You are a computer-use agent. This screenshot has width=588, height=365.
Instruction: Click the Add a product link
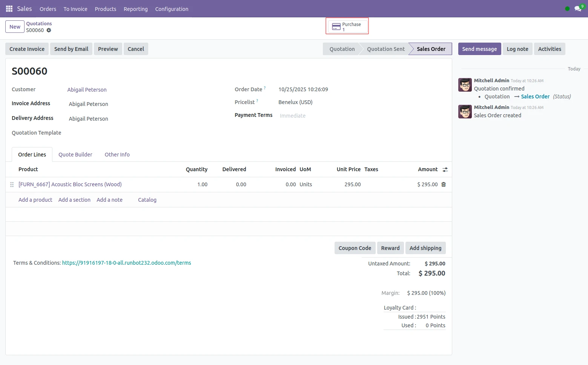[x=35, y=200]
